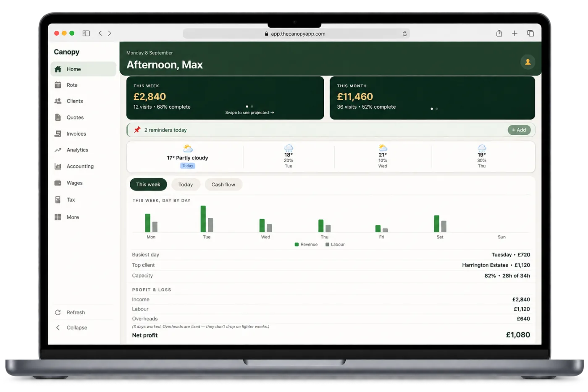
Task: Click Monday's grey labour bar
Action: coord(155,227)
